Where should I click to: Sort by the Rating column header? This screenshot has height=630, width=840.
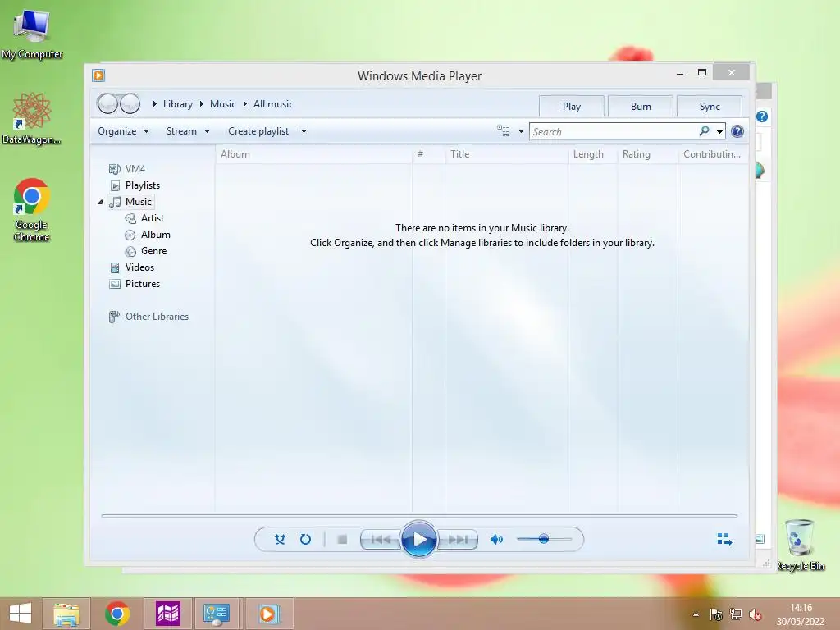648,153
